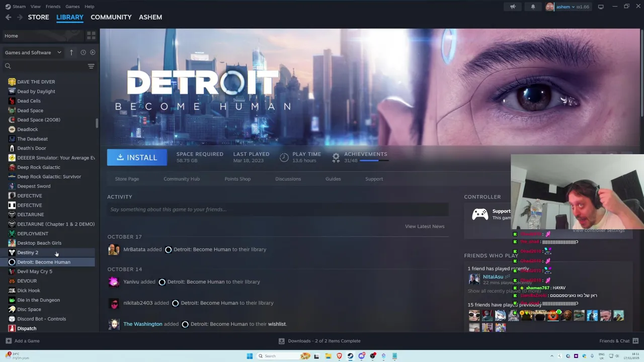
Task: Click the library search input field
Action: pyautogui.click(x=49, y=66)
